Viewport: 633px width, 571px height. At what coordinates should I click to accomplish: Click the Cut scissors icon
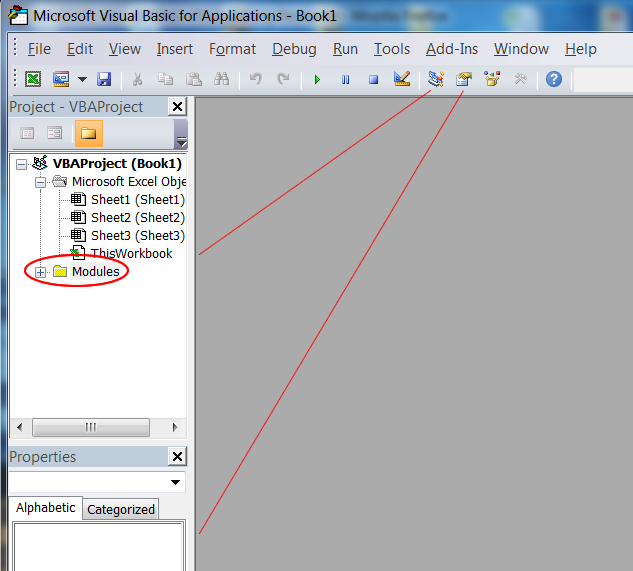[x=137, y=79]
